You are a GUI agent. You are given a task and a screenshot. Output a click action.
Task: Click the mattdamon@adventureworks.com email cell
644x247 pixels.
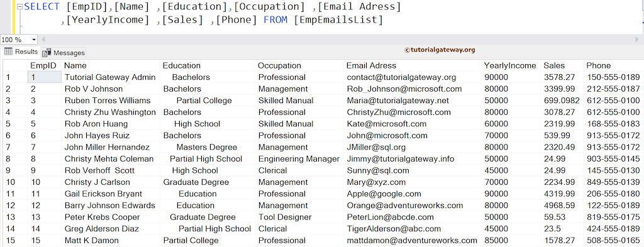[x=413, y=241]
